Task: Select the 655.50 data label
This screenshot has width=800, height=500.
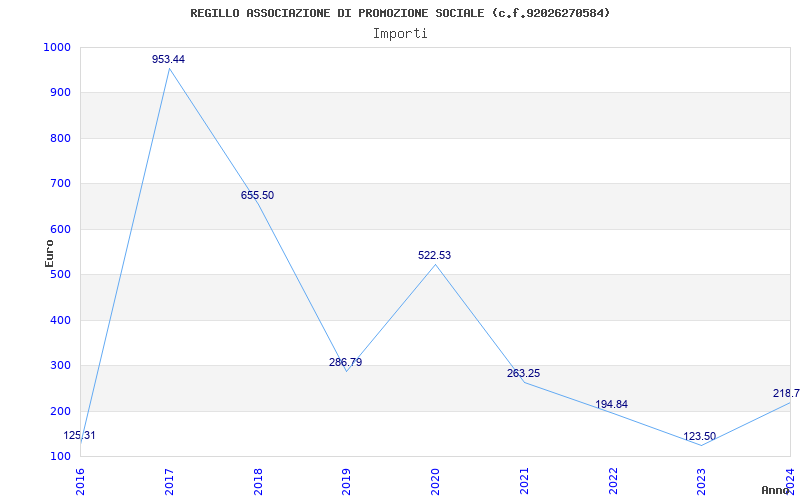Action: 257,195
